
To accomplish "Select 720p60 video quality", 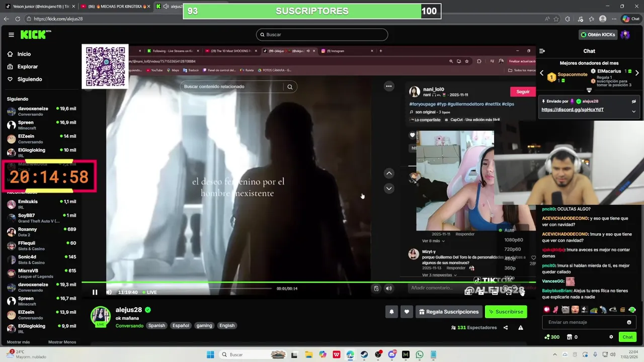I will 513,249.
